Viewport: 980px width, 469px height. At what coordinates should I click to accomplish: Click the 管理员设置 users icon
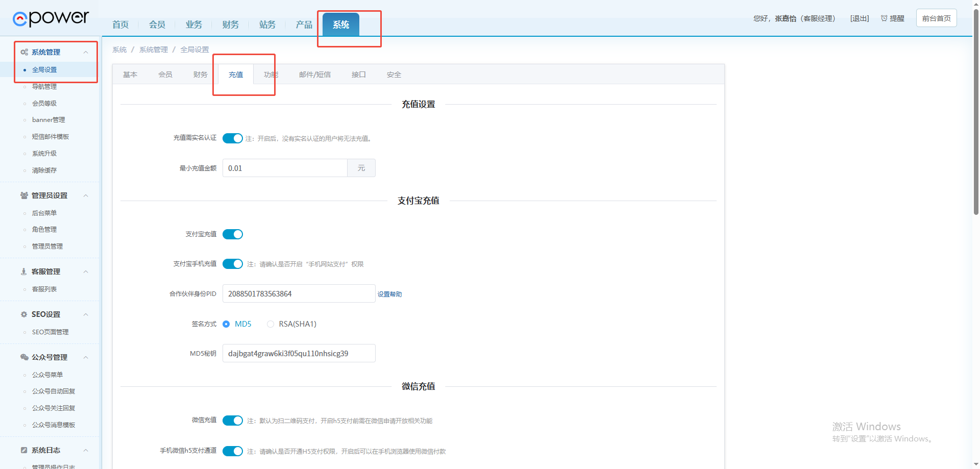pyautogui.click(x=24, y=195)
